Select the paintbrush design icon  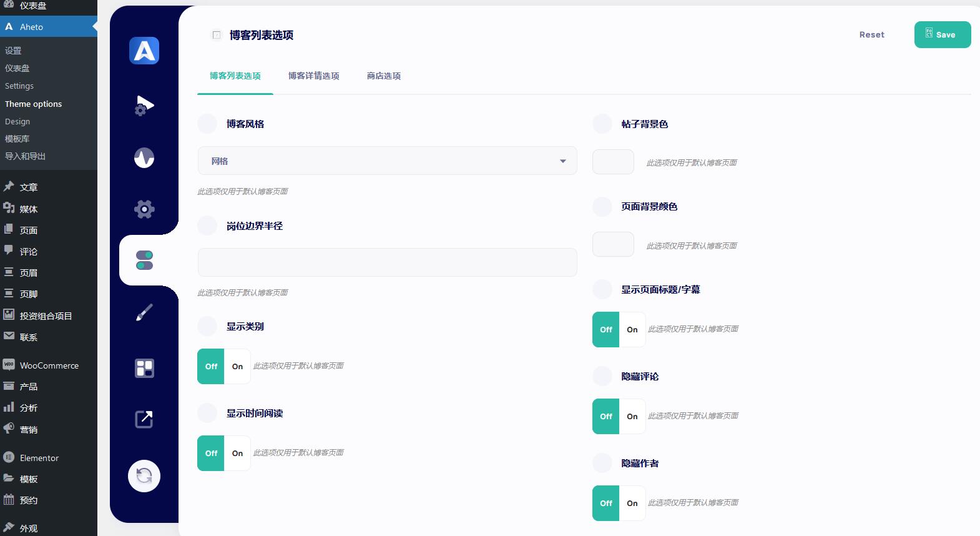144,312
